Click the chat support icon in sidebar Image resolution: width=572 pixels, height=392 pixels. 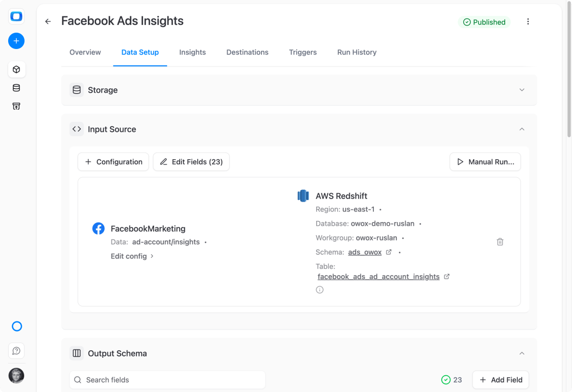click(16, 351)
